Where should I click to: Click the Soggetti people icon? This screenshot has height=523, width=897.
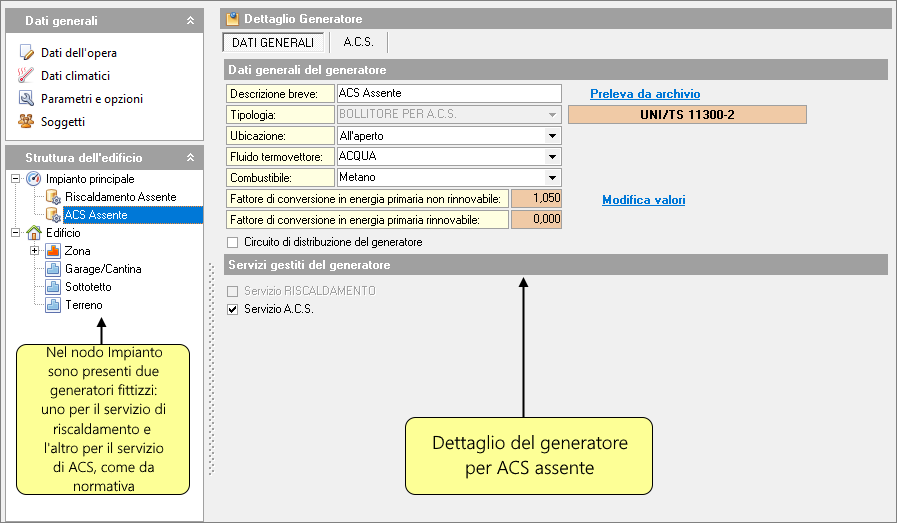tap(27, 121)
